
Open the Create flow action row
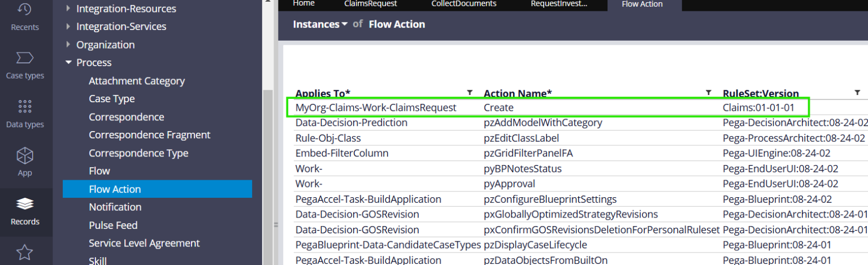click(498, 107)
